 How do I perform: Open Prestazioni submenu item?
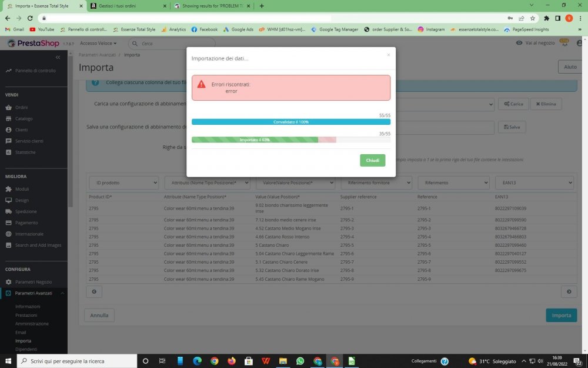coord(26,315)
